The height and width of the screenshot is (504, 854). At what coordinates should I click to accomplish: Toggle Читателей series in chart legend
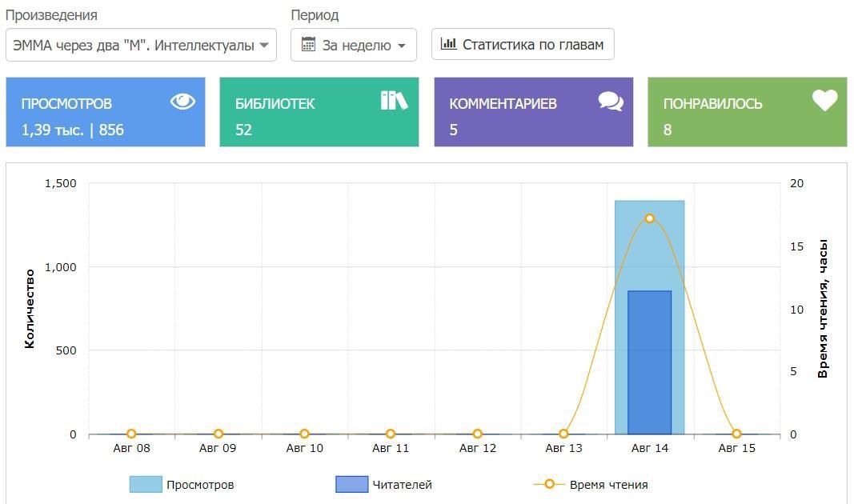(401, 484)
